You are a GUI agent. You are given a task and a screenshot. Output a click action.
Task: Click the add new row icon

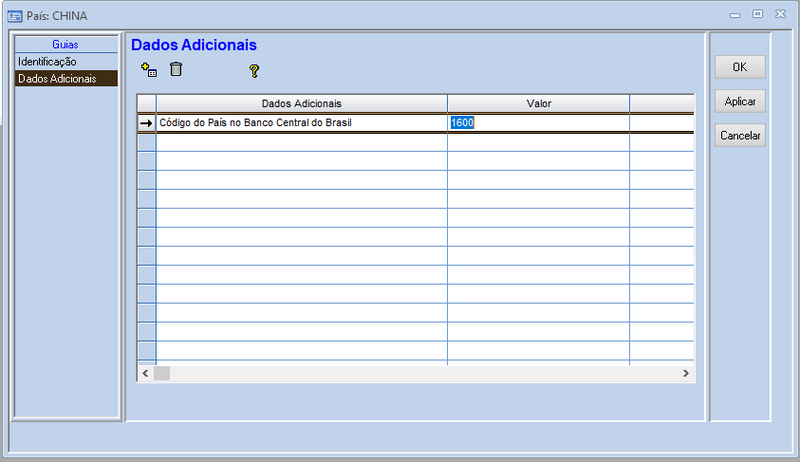tap(149, 70)
